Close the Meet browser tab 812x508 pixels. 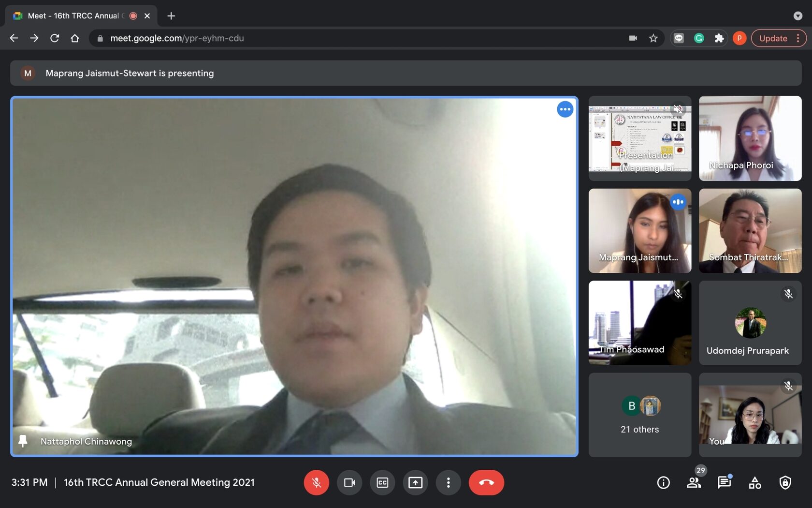click(x=147, y=16)
